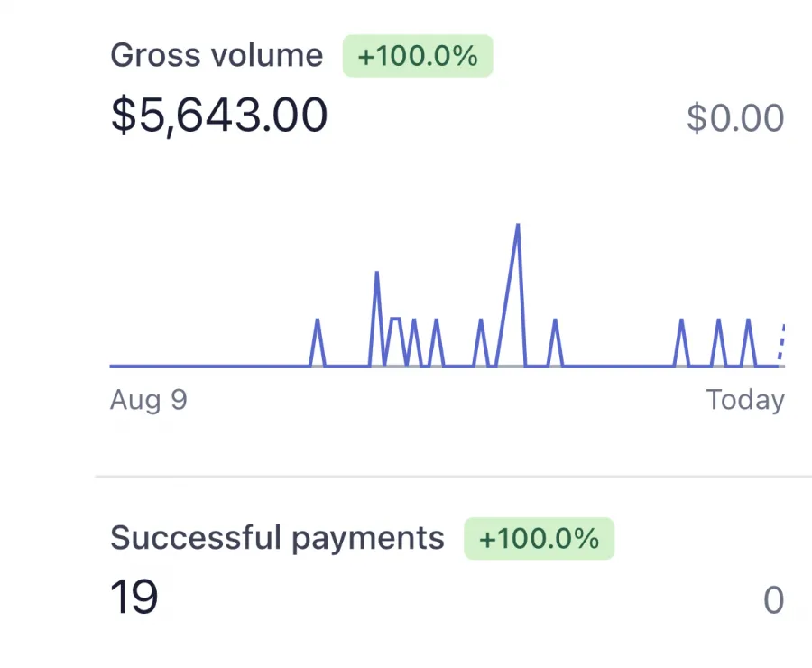Click the spike right after the tallest peak
Image resolution: width=812 pixels, height=668 pixels.
[555, 320]
